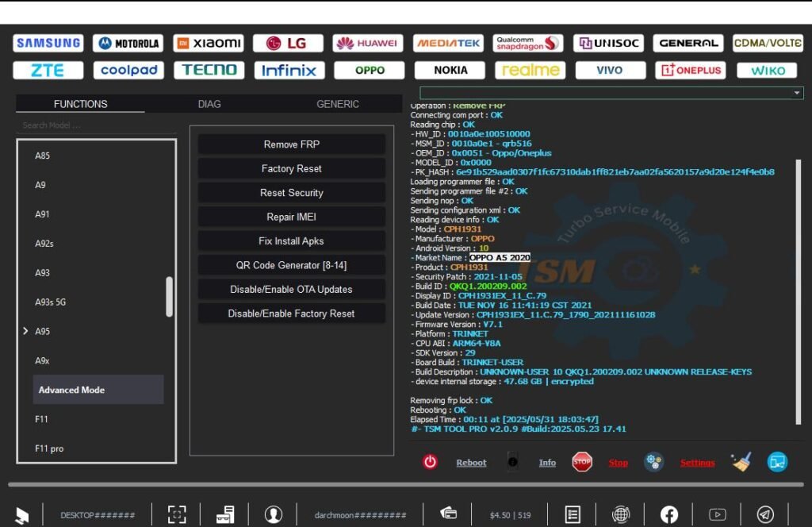Click the blue screen devices icon
Viewport: 812px width, 527px height.
[777, 462]
